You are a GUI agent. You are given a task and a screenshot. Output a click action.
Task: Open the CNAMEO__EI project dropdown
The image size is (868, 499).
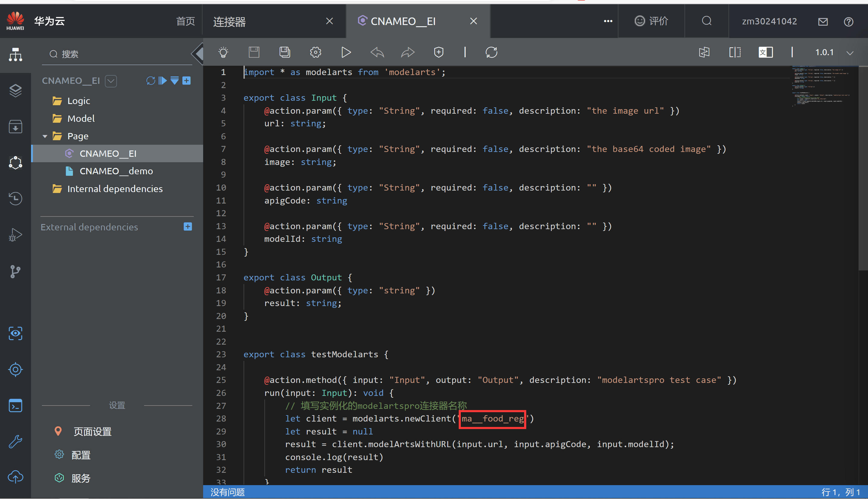[x=111, y=81]
